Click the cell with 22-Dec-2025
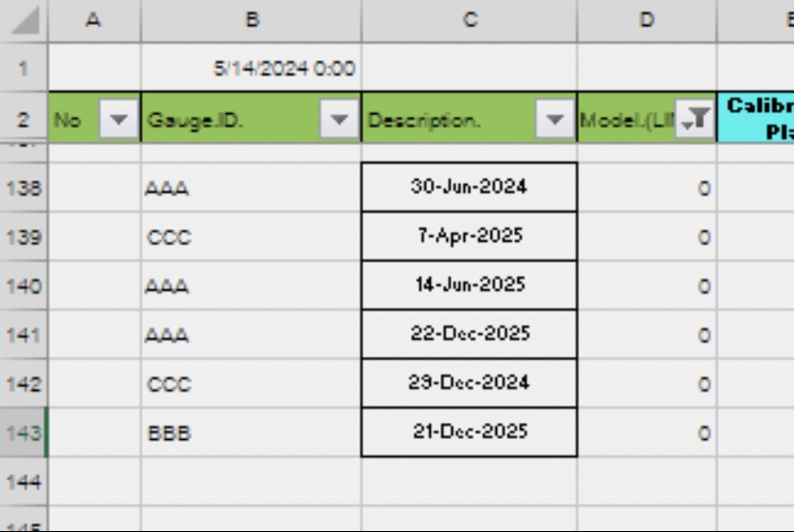Image resolution: width=794 pixels, height=532 pixels. click(x=469, y=334)
